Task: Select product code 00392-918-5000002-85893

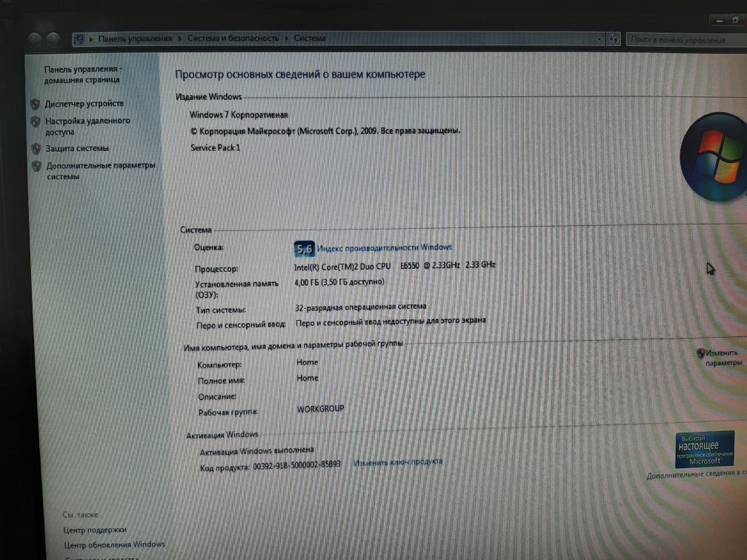Action: click(x=296, y=464)
